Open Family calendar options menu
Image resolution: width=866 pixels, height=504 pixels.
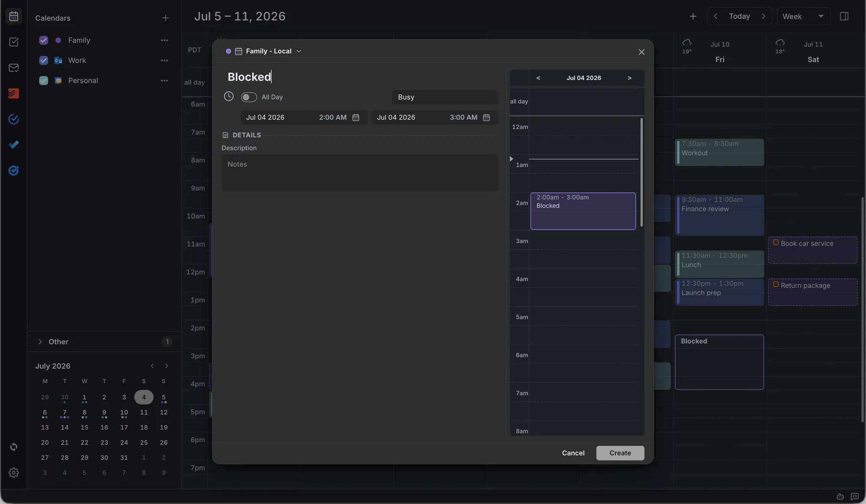click(x=164, y=40)
